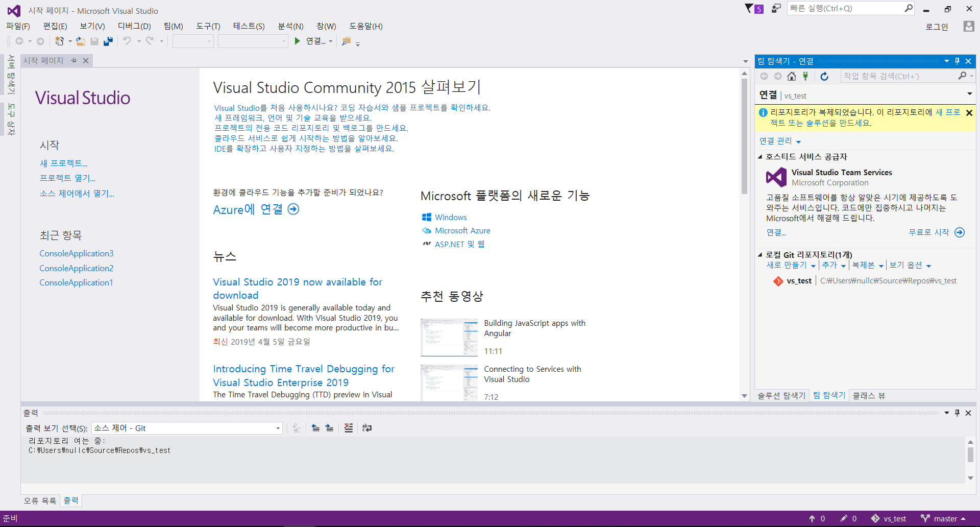Image resolution: width=980 pixels, height=527 pixels.
Task: Click the Save All toolbar icon
Action: [108, 41]
